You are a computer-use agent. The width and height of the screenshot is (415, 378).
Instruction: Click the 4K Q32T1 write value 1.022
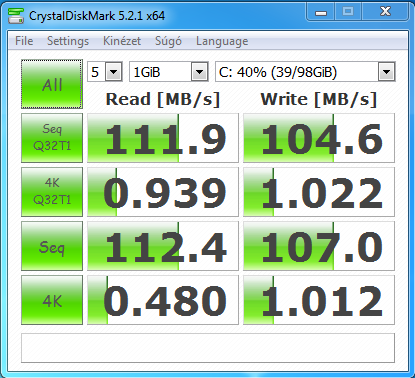point(319,192)
